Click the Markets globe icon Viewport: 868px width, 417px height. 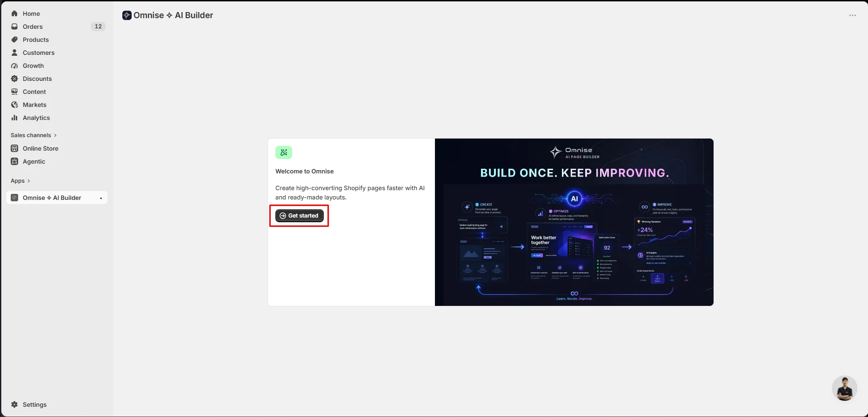[14, 105]
